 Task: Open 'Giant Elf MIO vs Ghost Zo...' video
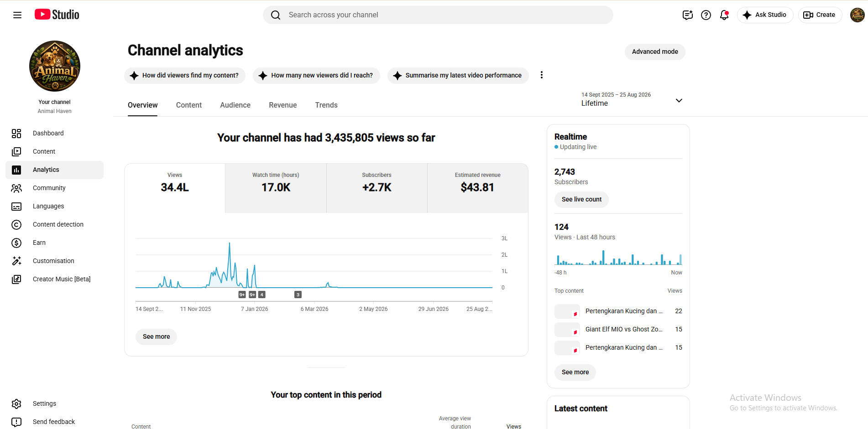tap(624, 329)
